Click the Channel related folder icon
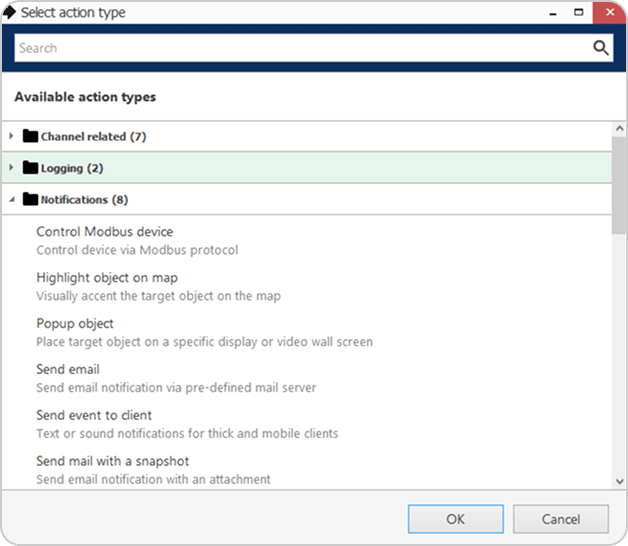This screenshot has height=546, width=628. pyautogui.click(x=30, y=136)
